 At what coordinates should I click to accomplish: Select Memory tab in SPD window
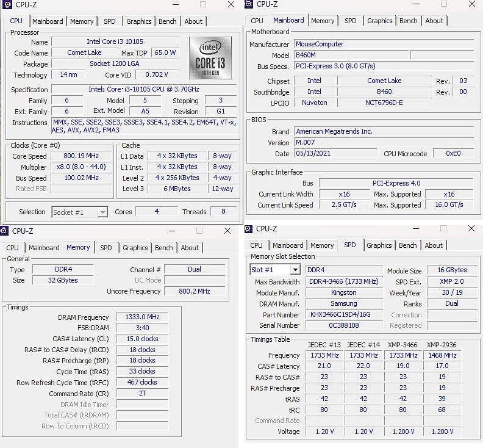[x=322, y=245]
